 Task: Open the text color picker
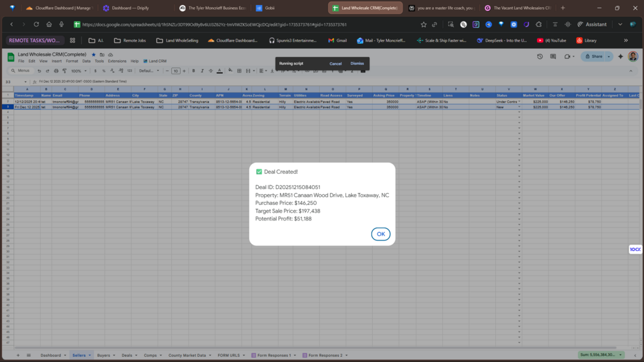(220, 71)
